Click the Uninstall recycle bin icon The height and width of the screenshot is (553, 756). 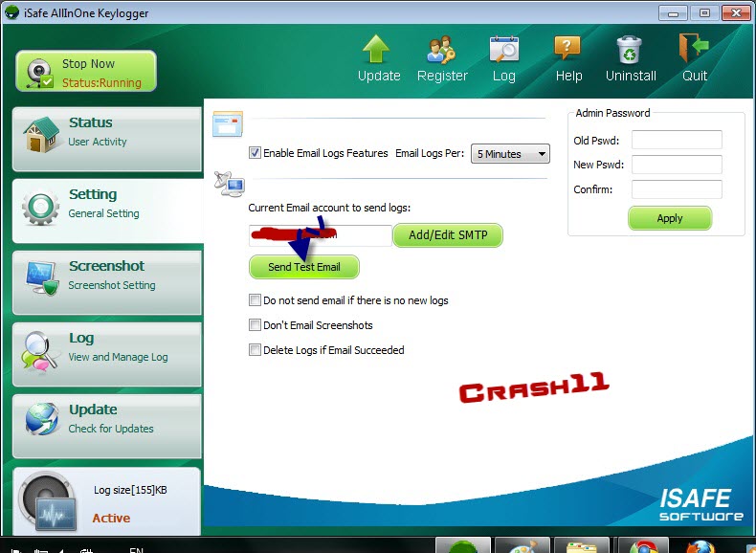[x=629, y=49]
